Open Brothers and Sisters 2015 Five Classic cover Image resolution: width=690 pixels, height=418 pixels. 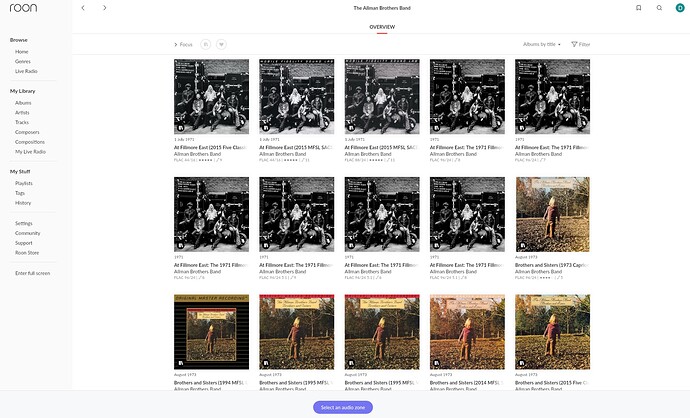click(x=552, y=332)
